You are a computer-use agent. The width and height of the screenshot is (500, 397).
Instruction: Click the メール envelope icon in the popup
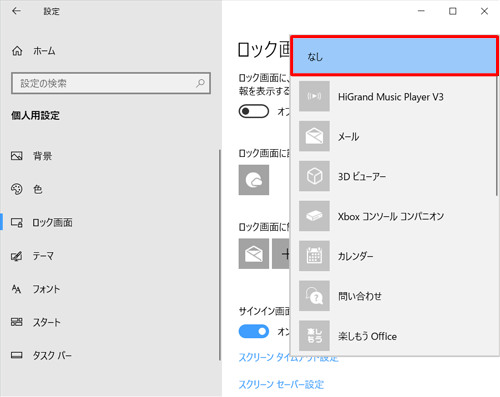pyautogui.click(x=314, y=136)
